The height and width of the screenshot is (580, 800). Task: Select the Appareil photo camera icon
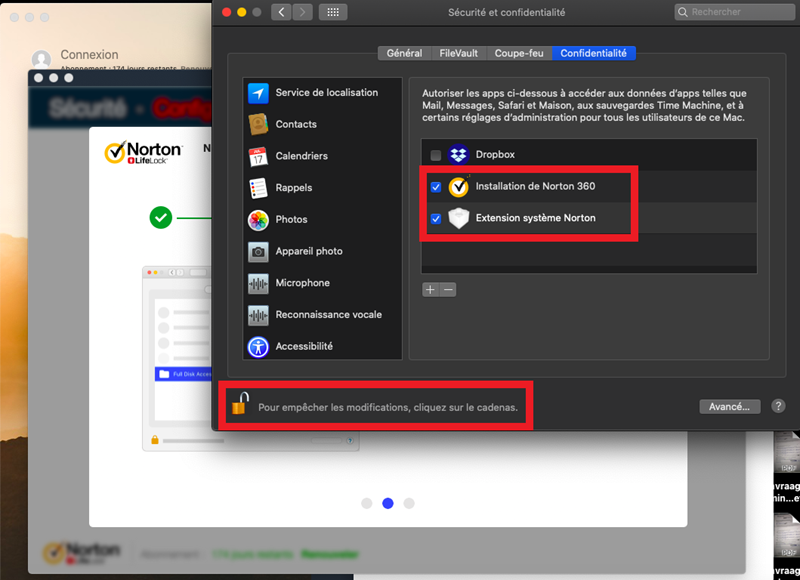(258, 251)
